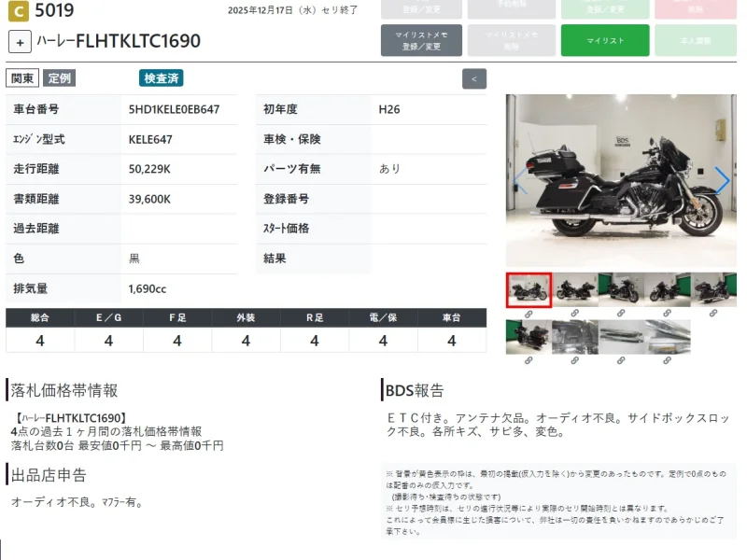The height and width of the screenshot is (560, 747).
Task: Click link icon under red-bordered thumbnail
Action: coord(529,315)
